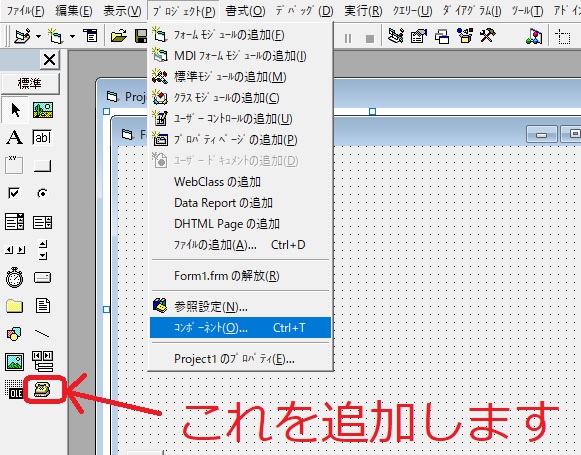The image size is (581, 455).
Task: Select the Pointer tool in toolbox
Action: click(x=15, y=110)
